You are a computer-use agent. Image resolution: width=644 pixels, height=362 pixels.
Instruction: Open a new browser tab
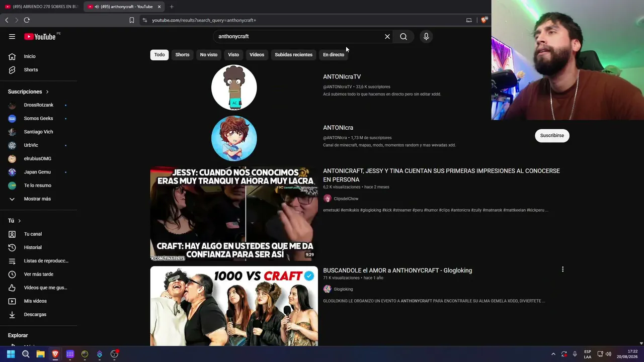[172, 7]
